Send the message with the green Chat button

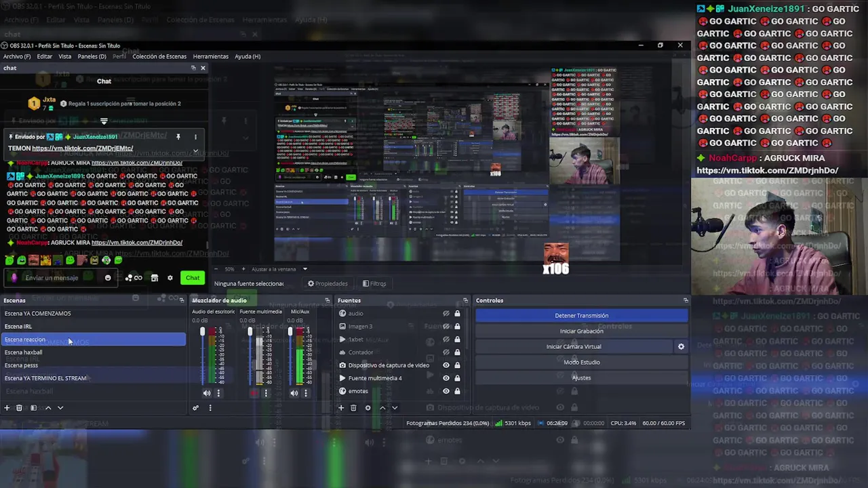tap(193, 278)
